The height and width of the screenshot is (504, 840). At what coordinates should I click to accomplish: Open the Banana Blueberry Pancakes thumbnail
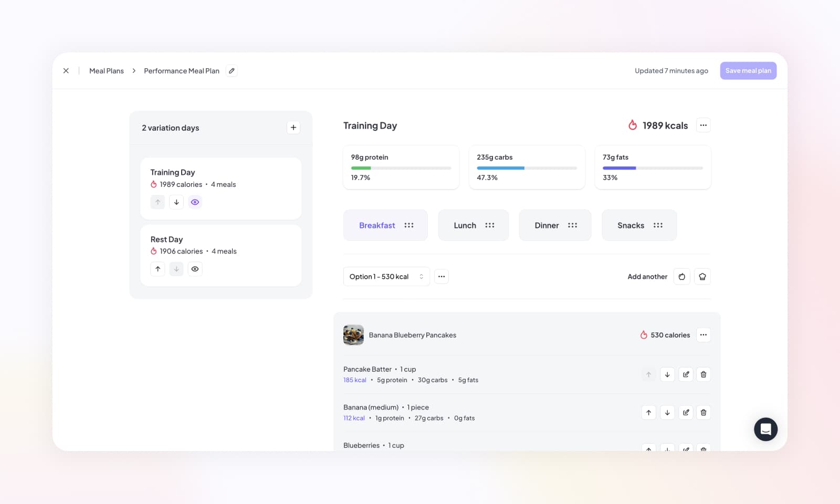[x=353, y=335]
